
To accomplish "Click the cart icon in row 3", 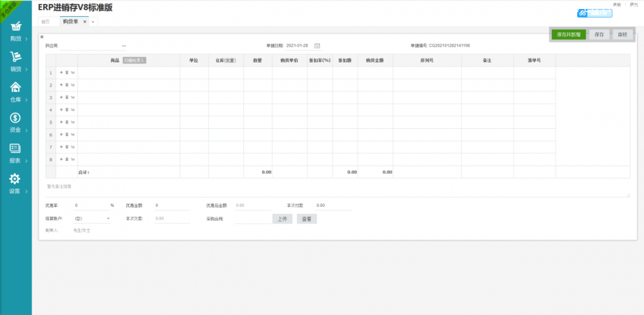I will pyautogui.click(x=72, y=97).
